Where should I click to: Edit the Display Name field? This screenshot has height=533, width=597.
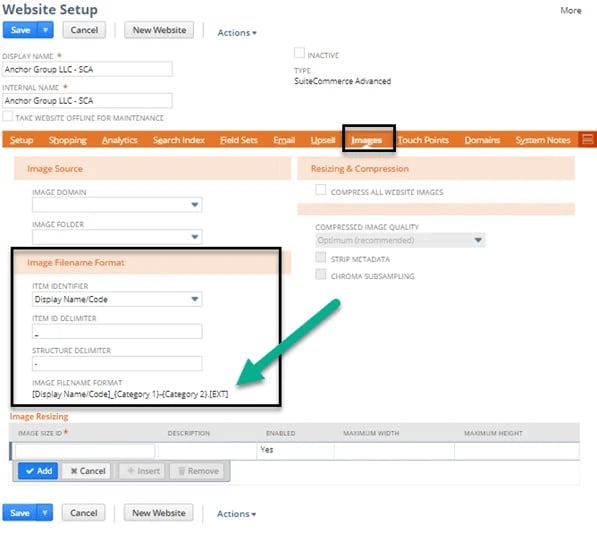(x=87, y=69)
